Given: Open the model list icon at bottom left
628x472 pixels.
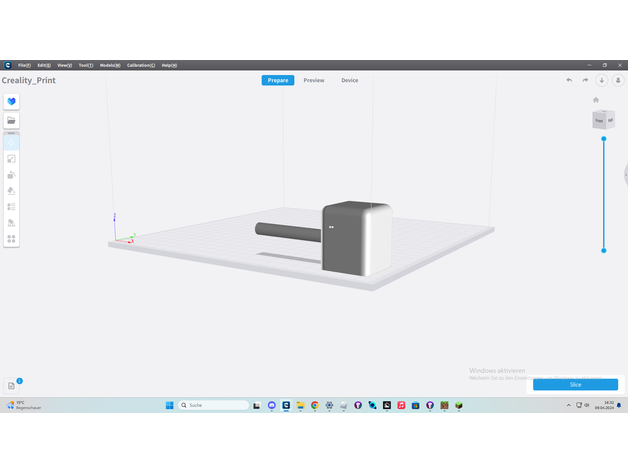Looking at the screenshot, I should coord(12,385).
